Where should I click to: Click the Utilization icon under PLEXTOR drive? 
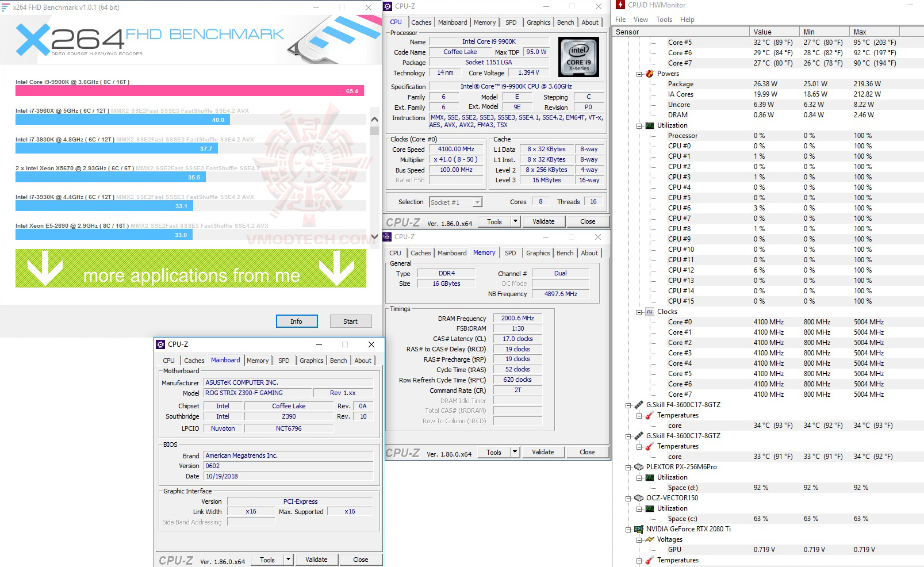point(650,477)
